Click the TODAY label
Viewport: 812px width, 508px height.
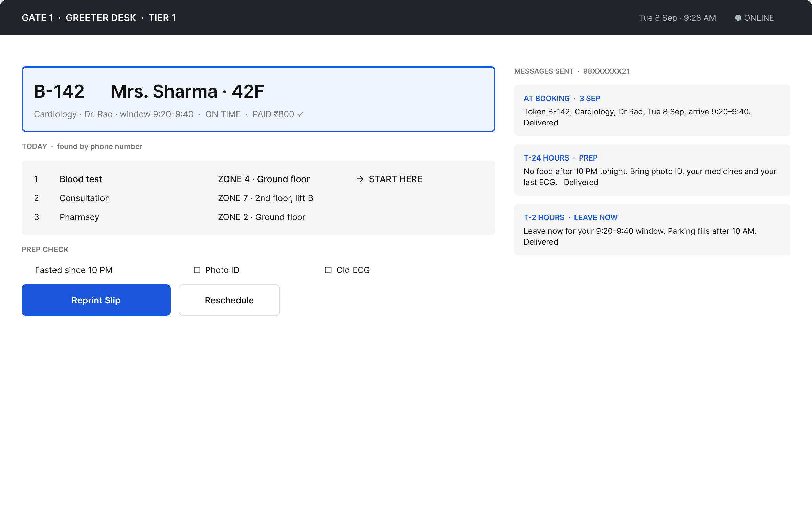click(x=34, y=146)
